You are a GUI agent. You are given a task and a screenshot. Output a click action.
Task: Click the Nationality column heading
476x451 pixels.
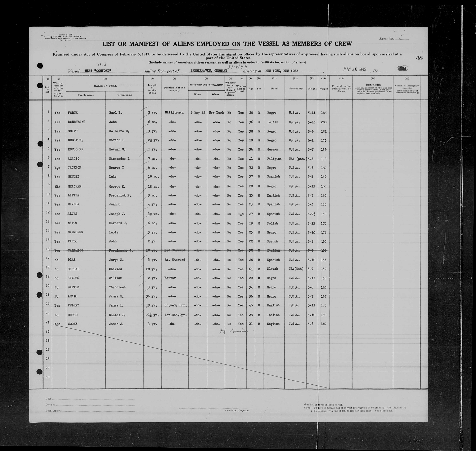coord(295,88)
